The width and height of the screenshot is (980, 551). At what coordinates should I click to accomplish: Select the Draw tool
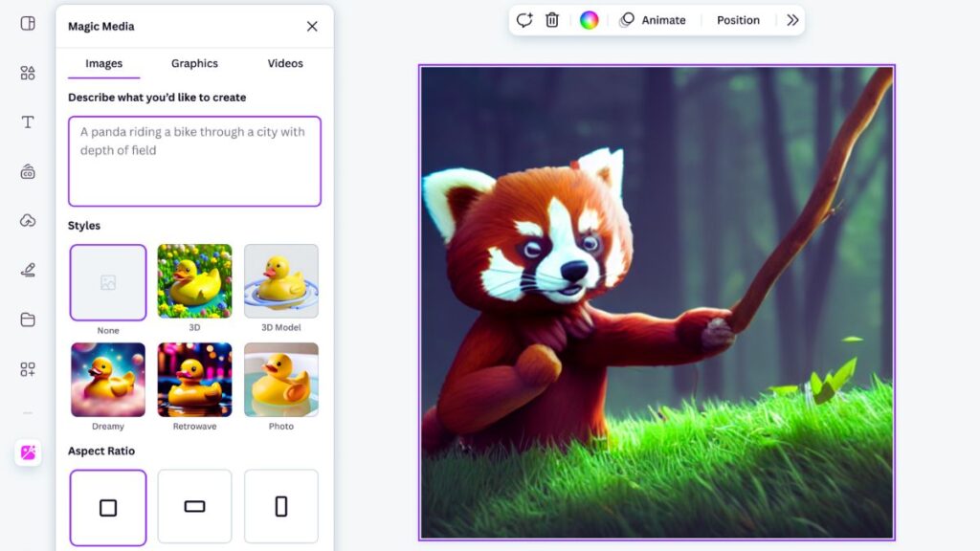coord(26,269)
